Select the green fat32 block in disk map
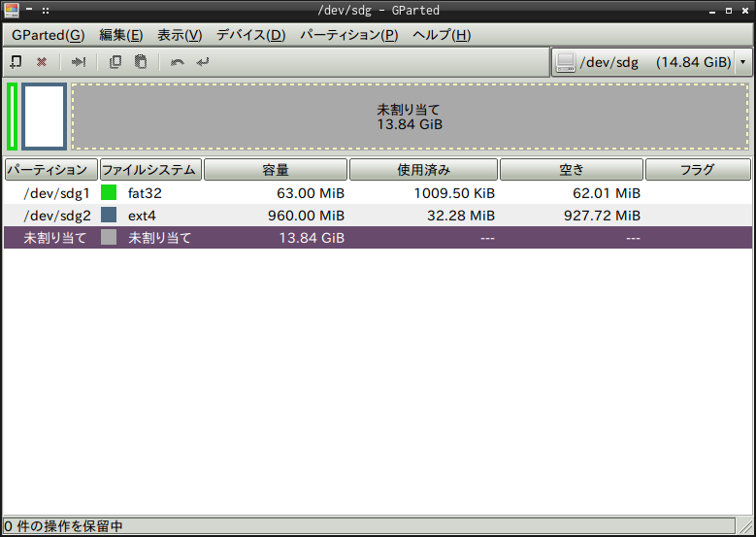The height and width of the screenshot is (537, 756). click(x=12, y=117)
